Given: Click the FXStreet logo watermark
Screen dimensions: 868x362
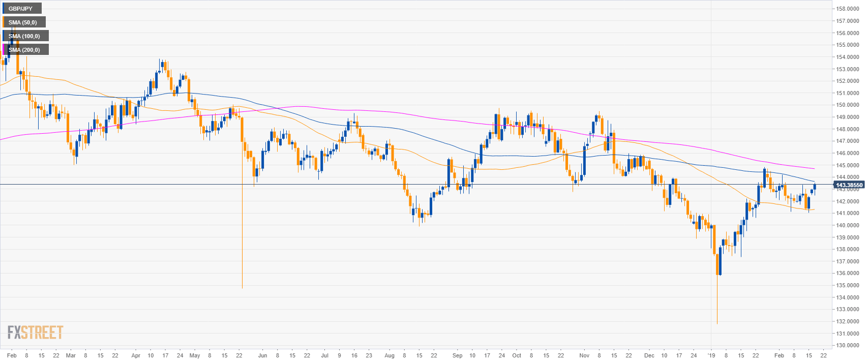Looking at the screenshot, I should [35, 333].
